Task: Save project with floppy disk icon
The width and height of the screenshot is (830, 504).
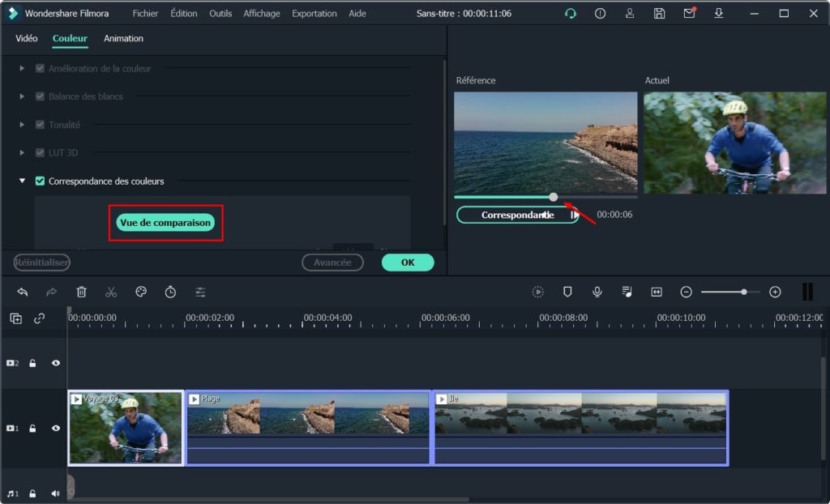Action: coord(659,14)
